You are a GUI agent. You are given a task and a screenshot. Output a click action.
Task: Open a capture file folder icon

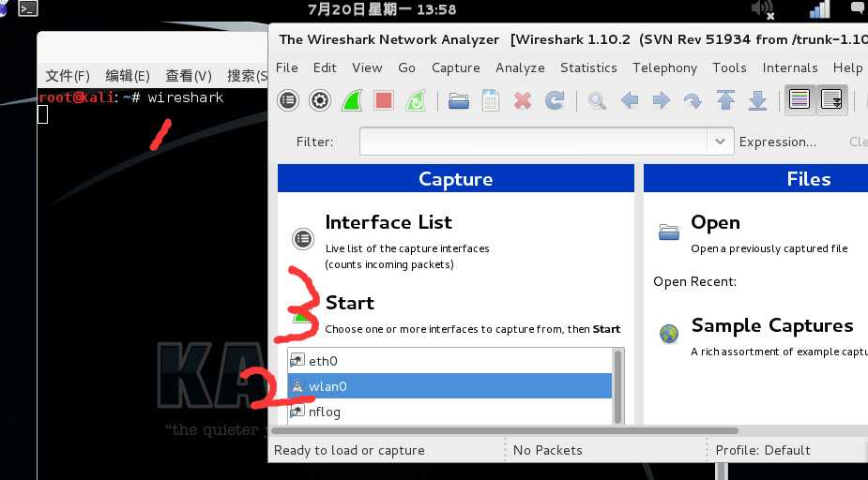[x=459, y=101]
